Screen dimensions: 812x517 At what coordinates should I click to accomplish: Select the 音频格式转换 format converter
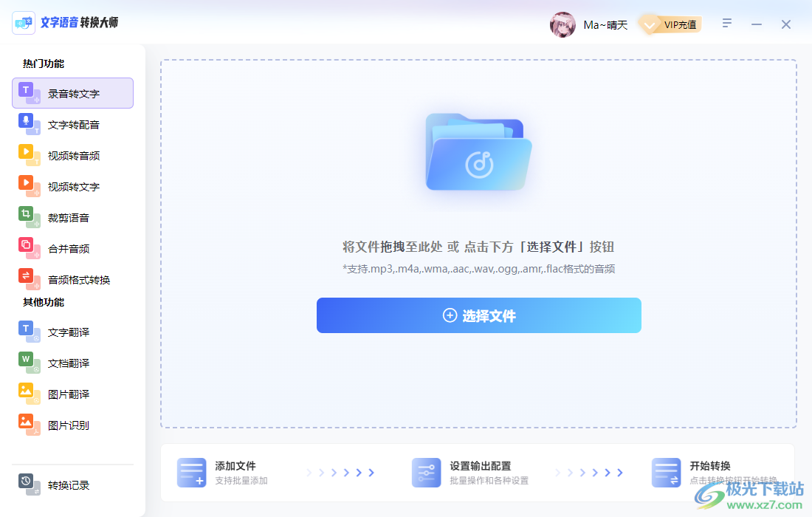[72, 279]
